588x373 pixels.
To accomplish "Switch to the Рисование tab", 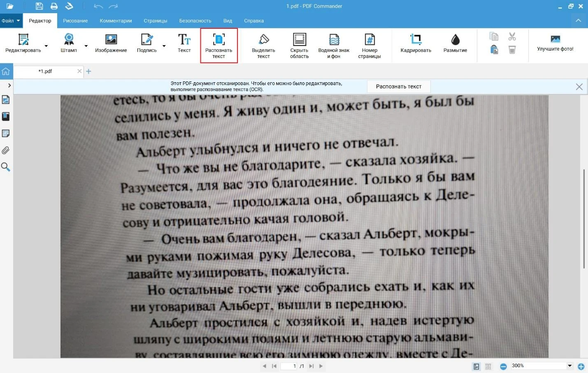I will (x=75, y=21).
